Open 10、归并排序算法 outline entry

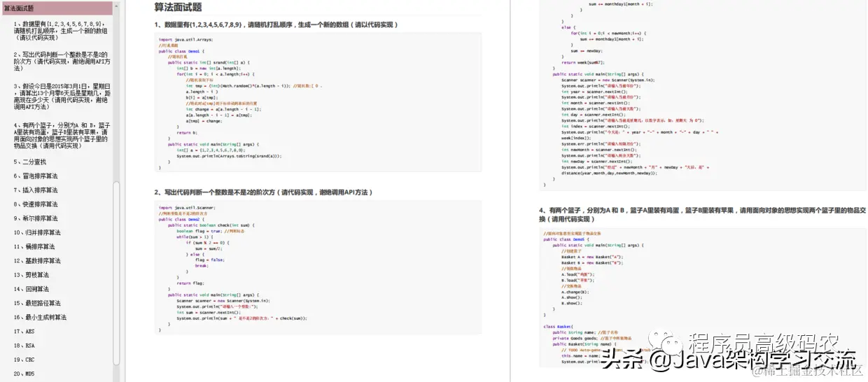pyautogui.click(x=37, y=232)
